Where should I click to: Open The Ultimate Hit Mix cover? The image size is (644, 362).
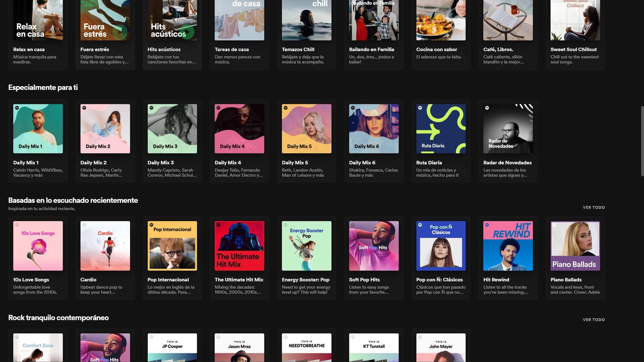[239, 246]
